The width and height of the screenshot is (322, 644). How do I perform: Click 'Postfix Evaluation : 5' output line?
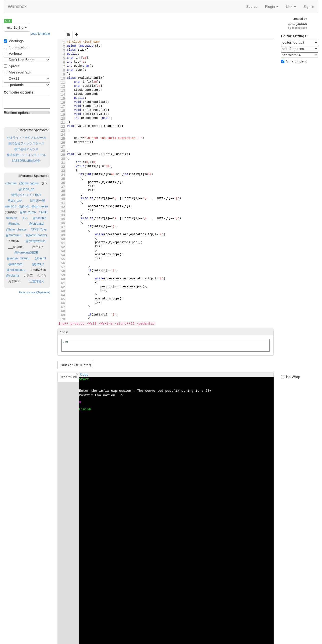101,395
